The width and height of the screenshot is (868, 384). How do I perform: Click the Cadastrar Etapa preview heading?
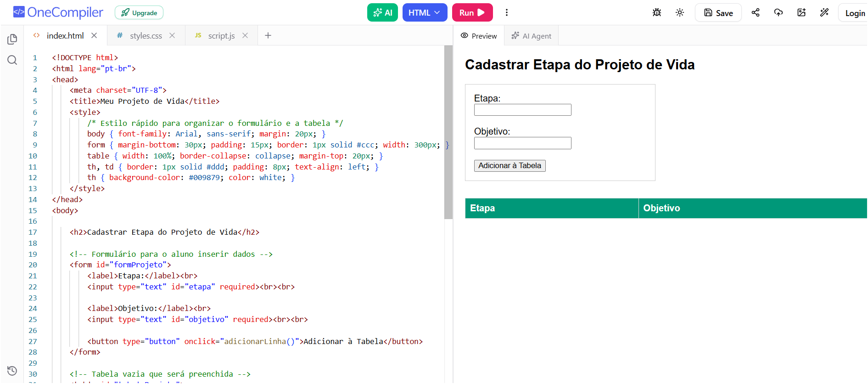click(580, 65)
